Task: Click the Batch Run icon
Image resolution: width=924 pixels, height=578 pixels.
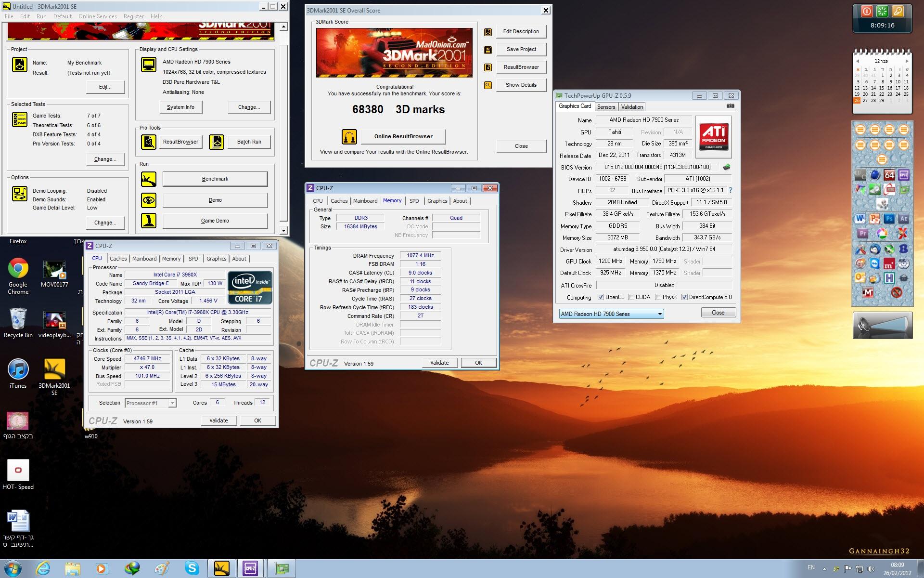Action: [217, 142]
